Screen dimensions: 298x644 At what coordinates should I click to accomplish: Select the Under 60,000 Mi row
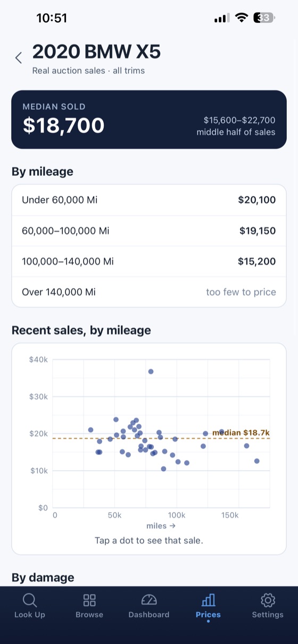pos(149,200)
